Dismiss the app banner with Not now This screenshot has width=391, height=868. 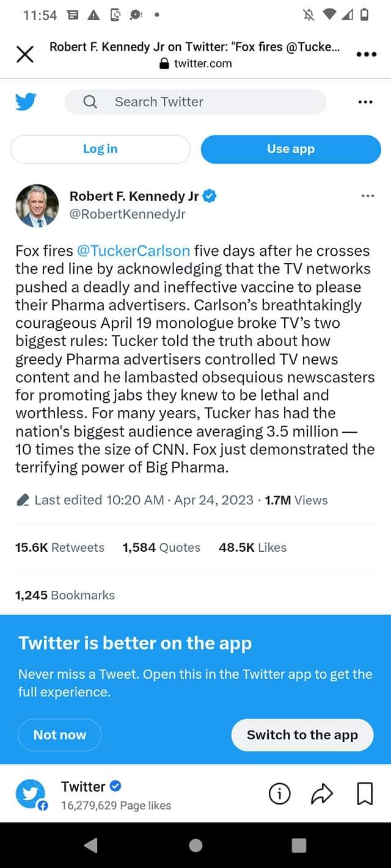point(60,735)
